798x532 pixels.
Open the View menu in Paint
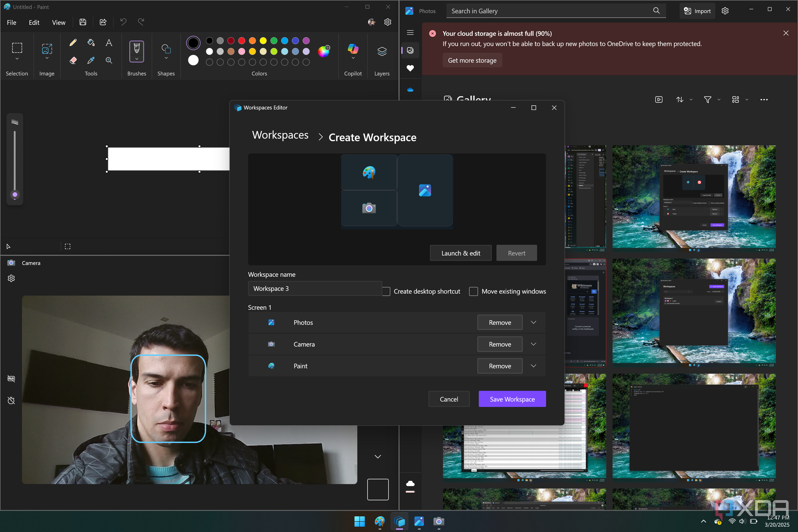pos(59,23)
